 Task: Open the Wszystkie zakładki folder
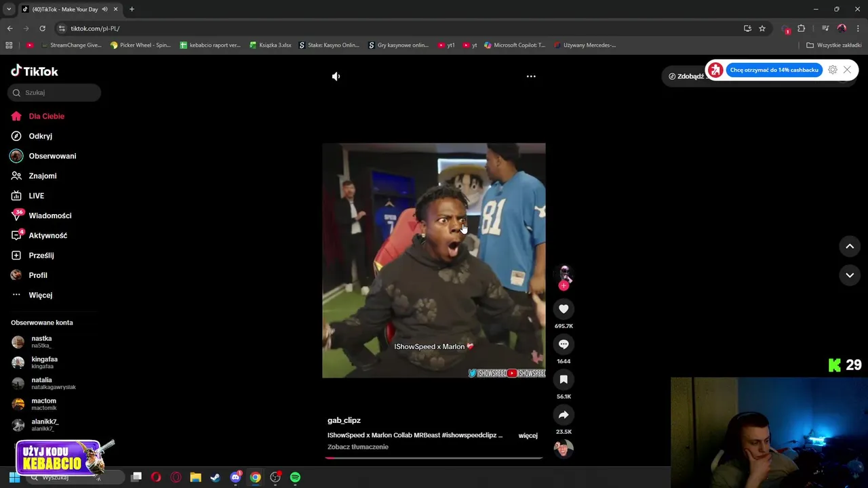click(x=833, y=45)
